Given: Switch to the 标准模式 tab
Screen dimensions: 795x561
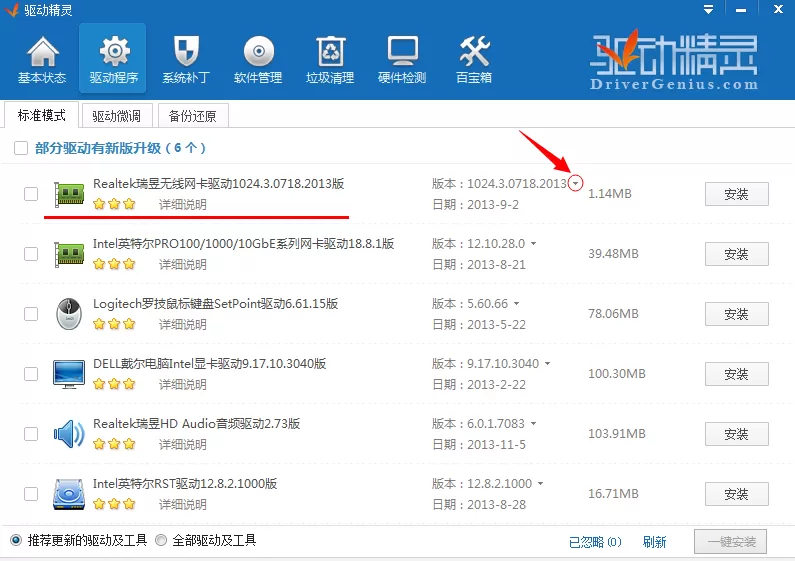Looking at the screenshot, I should pos(42,115).
